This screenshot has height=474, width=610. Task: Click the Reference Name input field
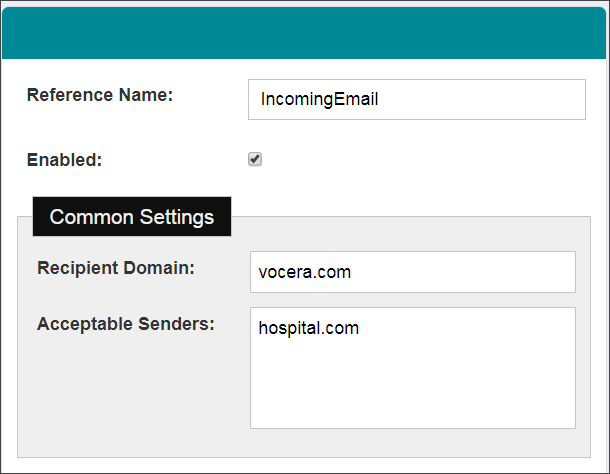(x=416, y=99)
